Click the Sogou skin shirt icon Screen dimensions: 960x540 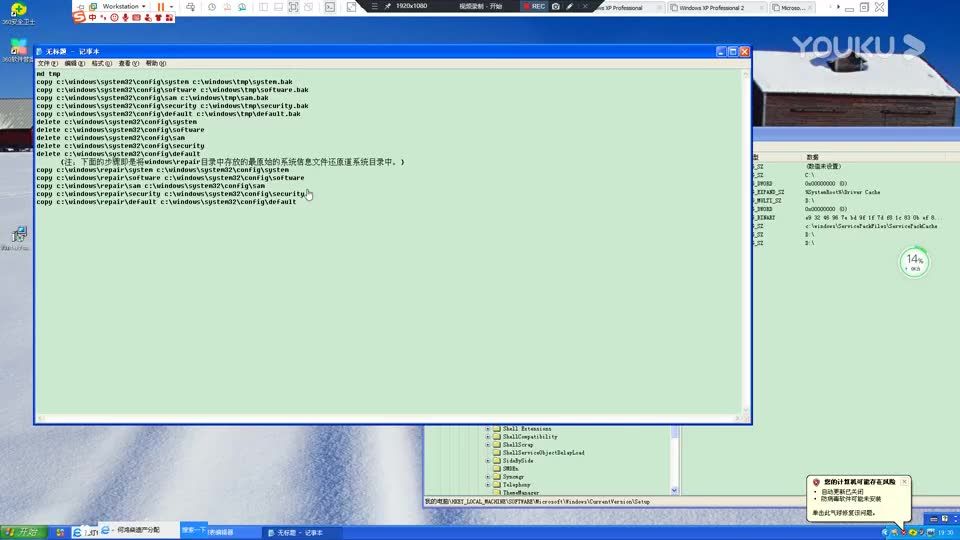pyautogui.click(x=159, y=18)
